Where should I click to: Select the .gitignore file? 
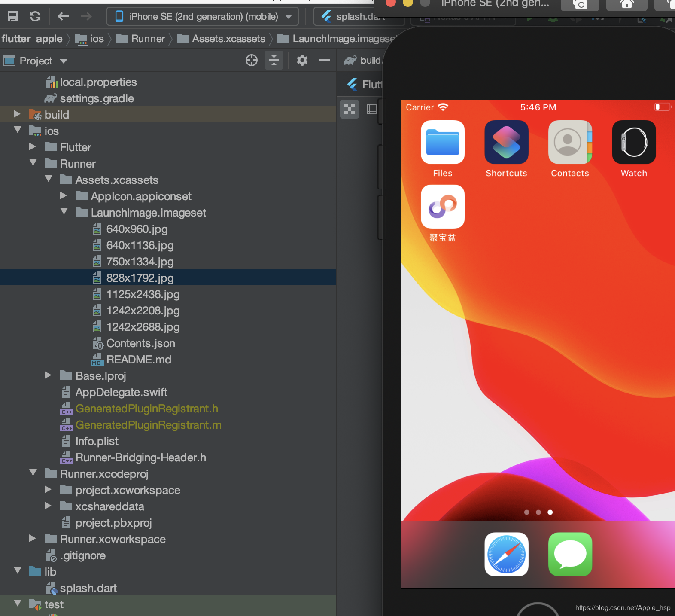pyautogui.click(x=83, y=555)
